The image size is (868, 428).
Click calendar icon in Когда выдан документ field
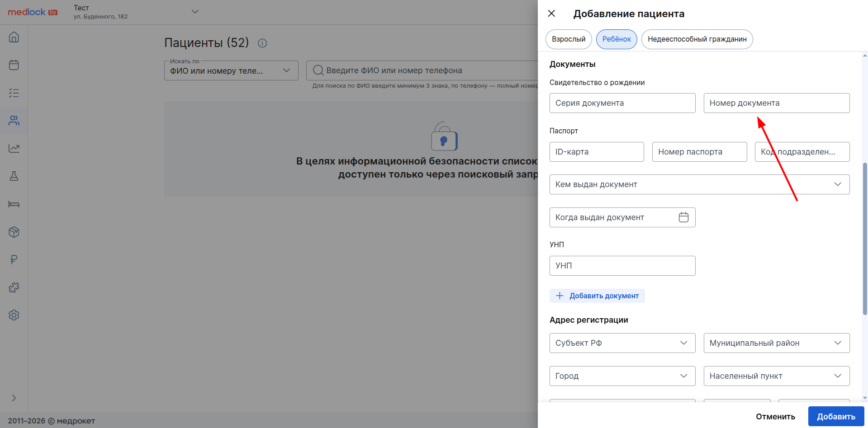coord(683,217)
